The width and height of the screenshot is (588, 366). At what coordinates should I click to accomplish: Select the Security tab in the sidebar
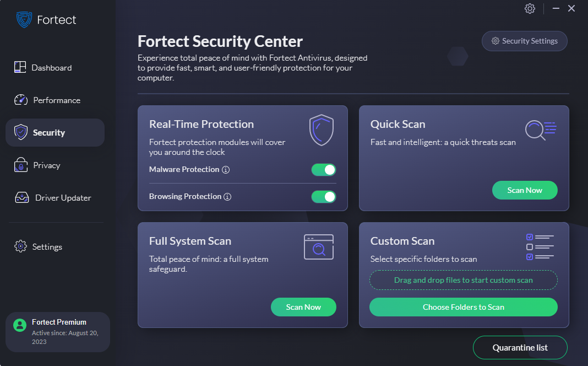(49, 132)
